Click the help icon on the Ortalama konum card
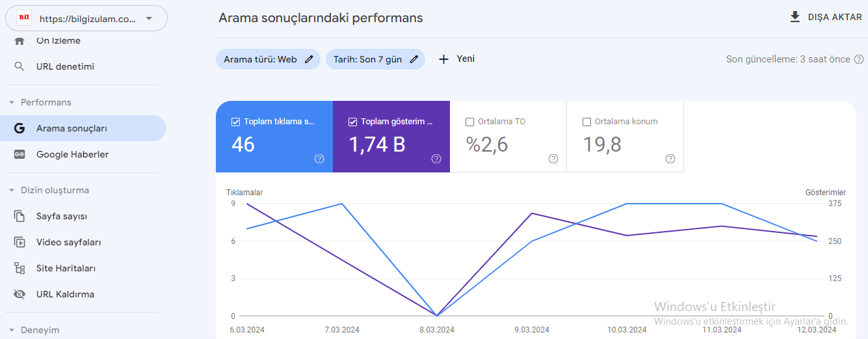The height and width of the screenshot is (339, 868). coord(670,159)
